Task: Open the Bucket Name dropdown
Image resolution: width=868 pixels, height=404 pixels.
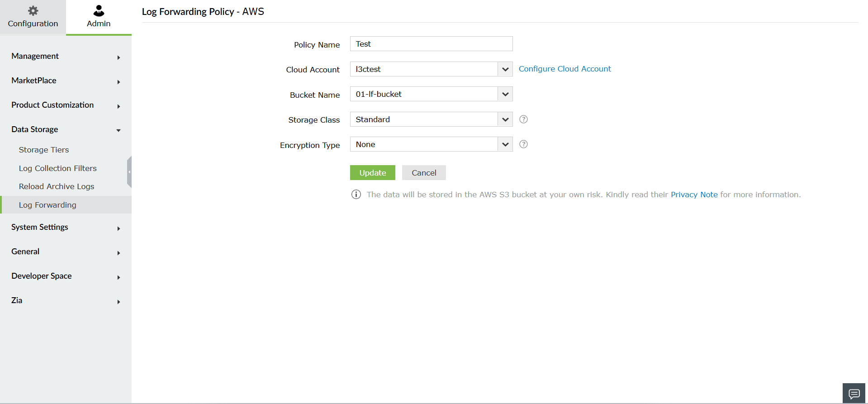Action: [505, 94]
